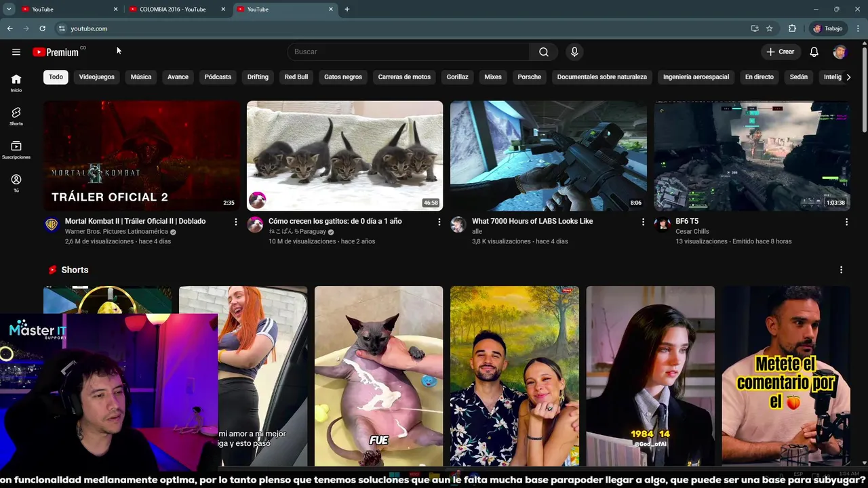Open Suscripciones in the sidebar

click(16, 150)
